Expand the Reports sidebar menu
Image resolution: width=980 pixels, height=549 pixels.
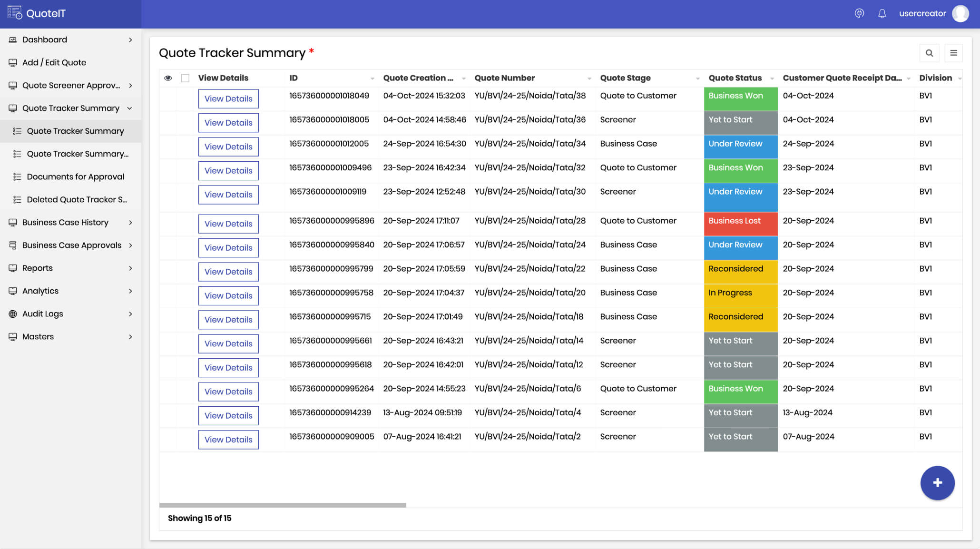[70, 268]
